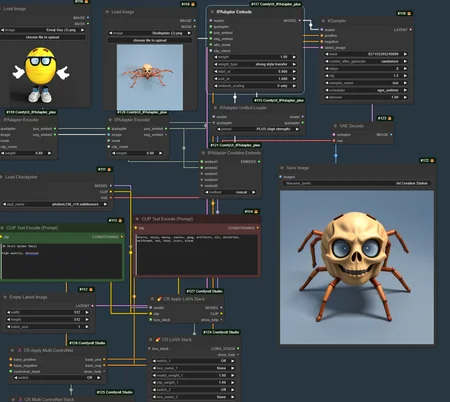Increase IPAdapter Embeds weight with right arrow
The image size is (450, 402).
click(294, 57)
